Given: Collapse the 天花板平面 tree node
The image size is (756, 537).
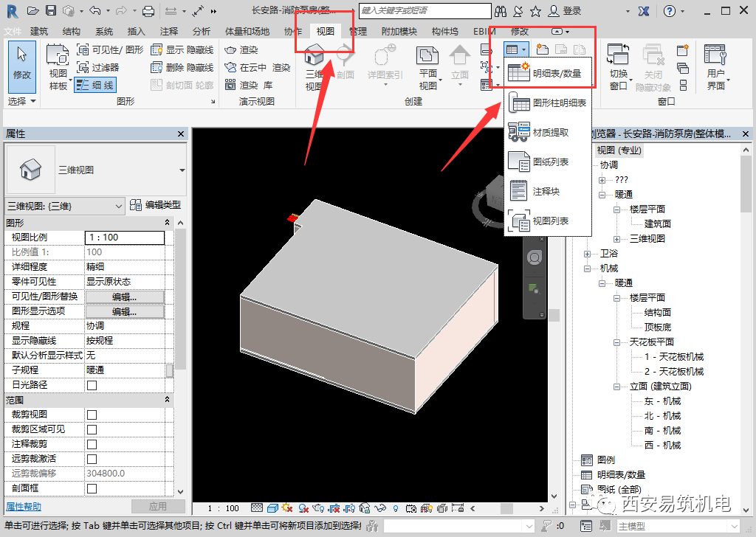Looking at the screenshot, I should pyautogui.click(x=617, y=342).
